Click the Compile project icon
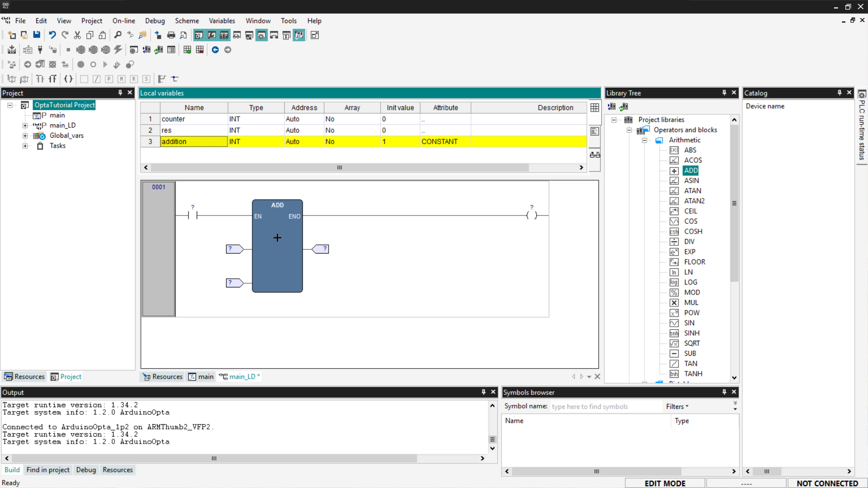Image resolution: width=868 pixels, height=488 pixels. coord(12,50)
